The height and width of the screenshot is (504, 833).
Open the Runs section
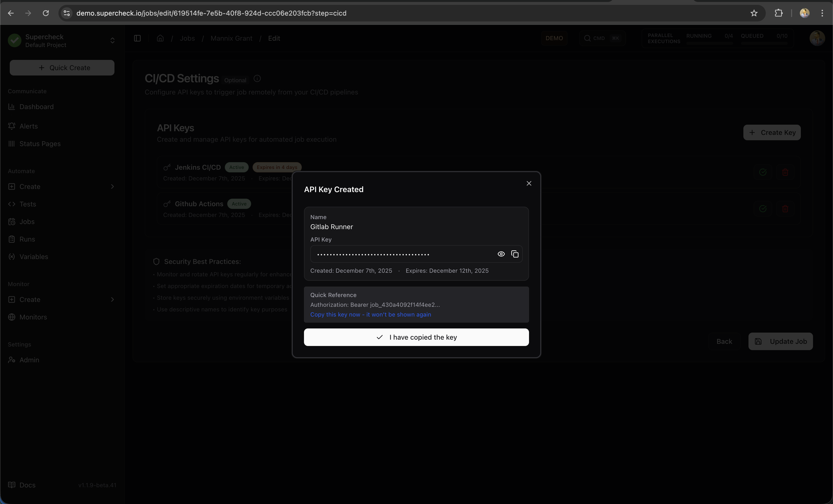pos(27,239)
